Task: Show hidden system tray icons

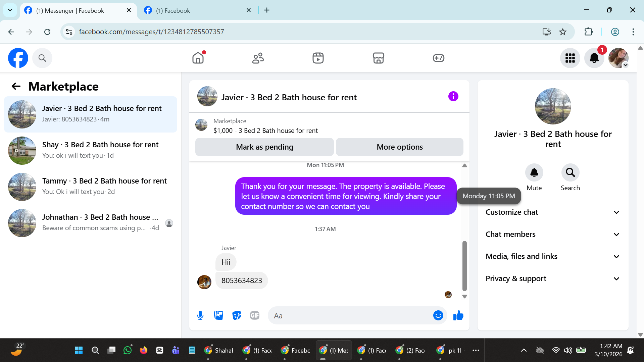Action: click(x=524, y=350)
